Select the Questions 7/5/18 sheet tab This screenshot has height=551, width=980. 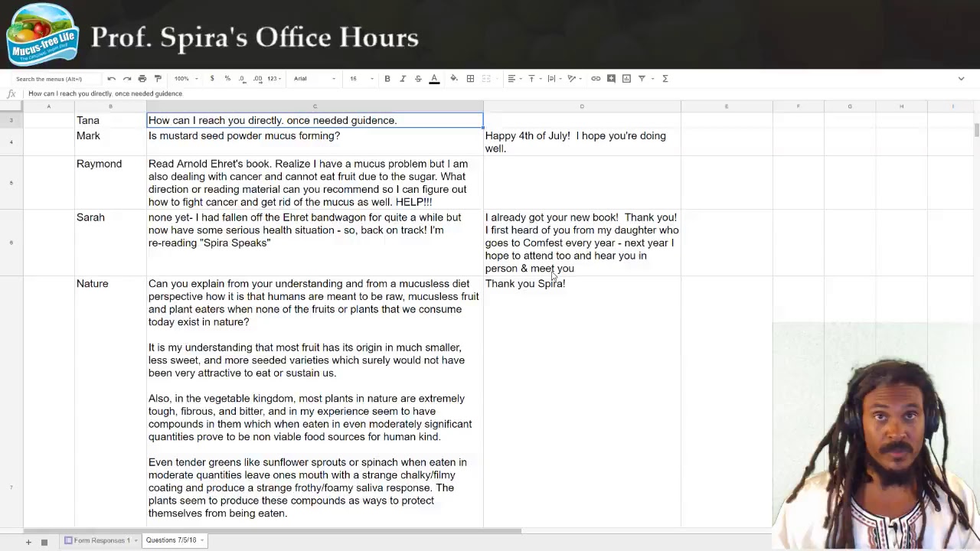point(171,540)
